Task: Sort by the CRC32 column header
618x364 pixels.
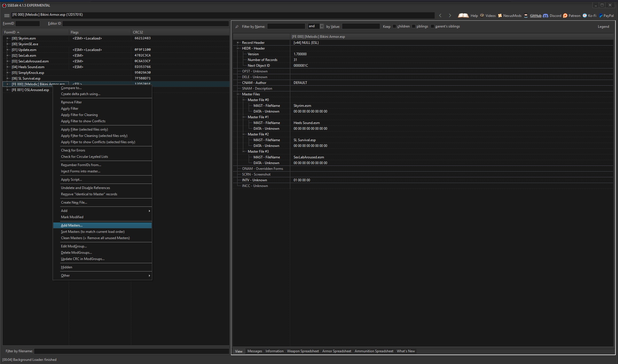Action: (180, 32)
